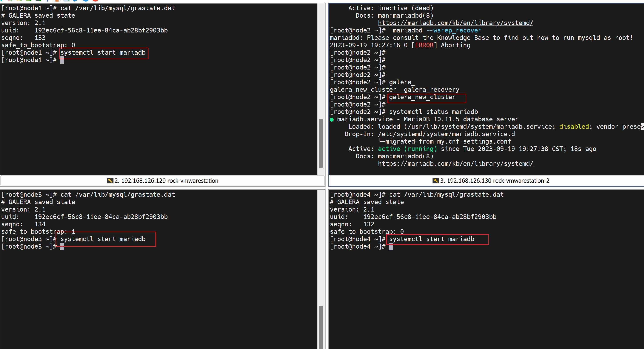Image resolution: width=644 pixels, height=349 pixels.
Task: Click yellow 'disabled' text in Loaded line
Action: (574, 127)
